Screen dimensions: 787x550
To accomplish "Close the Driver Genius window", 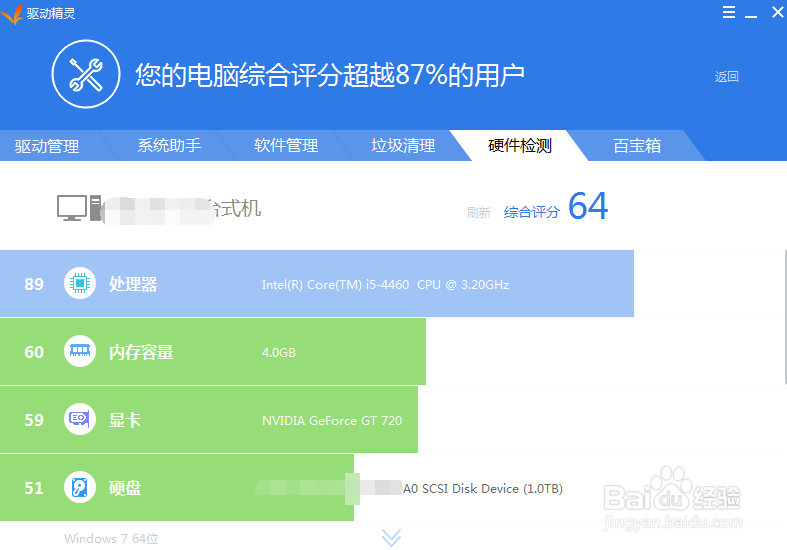I will tap(777, 13).
